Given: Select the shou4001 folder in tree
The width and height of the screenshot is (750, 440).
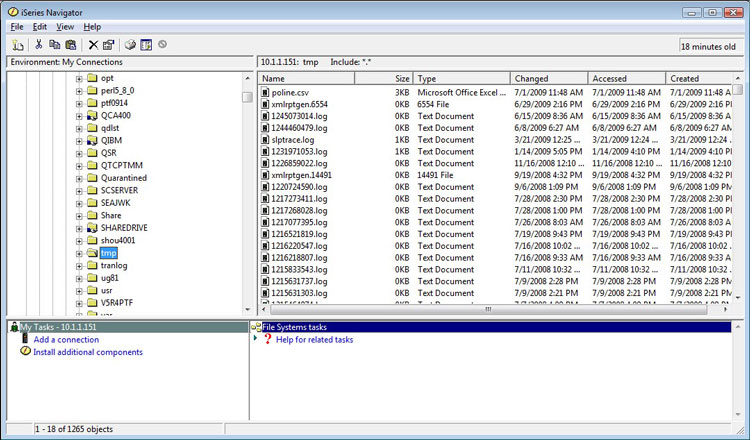Looking at the screenshot, I should pyautogui.click(x=118, y=241).
